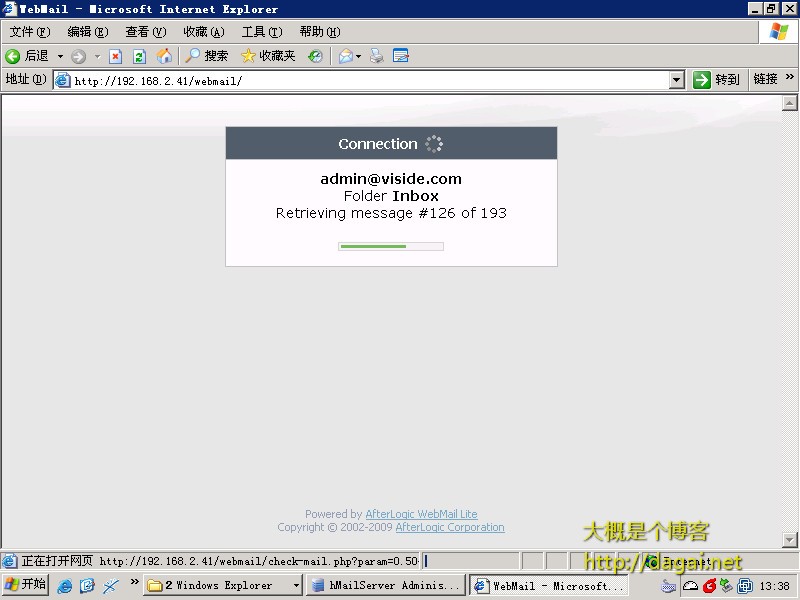800x600 pixels.
Task: Click the Mail envelope toolbar icon
Action: point(346,57)
